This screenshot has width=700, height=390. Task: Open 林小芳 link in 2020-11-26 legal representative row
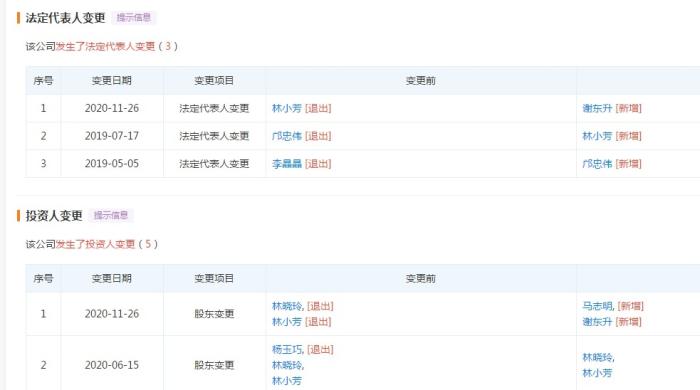(x=287, y=108)
